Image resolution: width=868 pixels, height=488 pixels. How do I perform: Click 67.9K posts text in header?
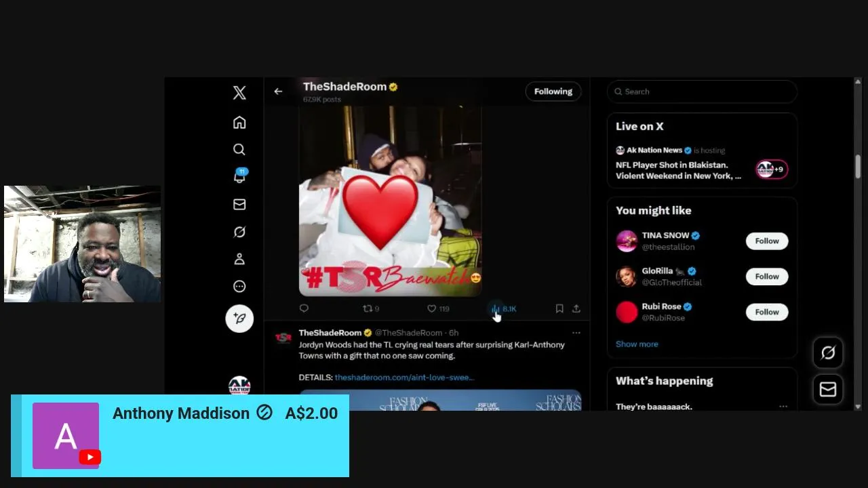(322, 100)
